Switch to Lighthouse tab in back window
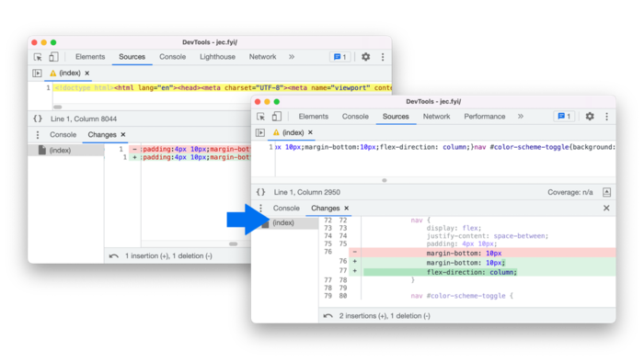Image resolution: width=644 pixels, height=362 pixels. (217, 57)
